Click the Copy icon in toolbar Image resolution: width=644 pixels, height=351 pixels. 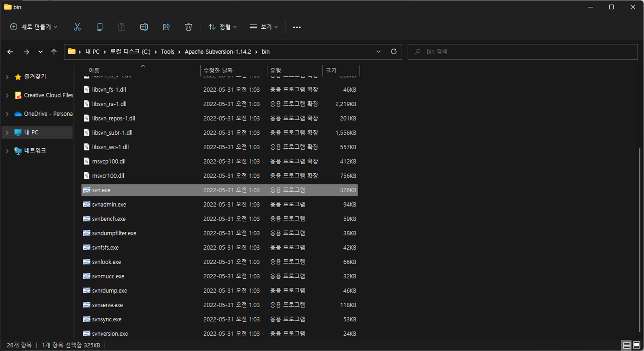point(99,27)
